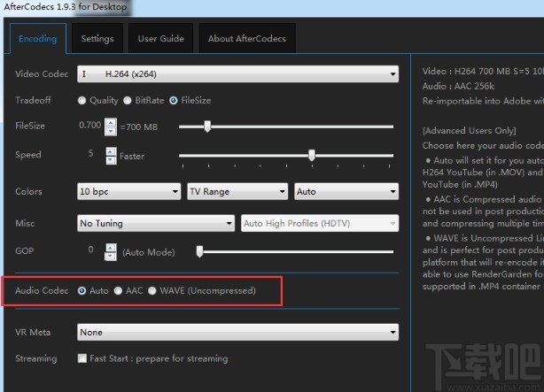Decrease GOP value with down arrow
This screenshot has height=392, width=544.
coord(111,257)
